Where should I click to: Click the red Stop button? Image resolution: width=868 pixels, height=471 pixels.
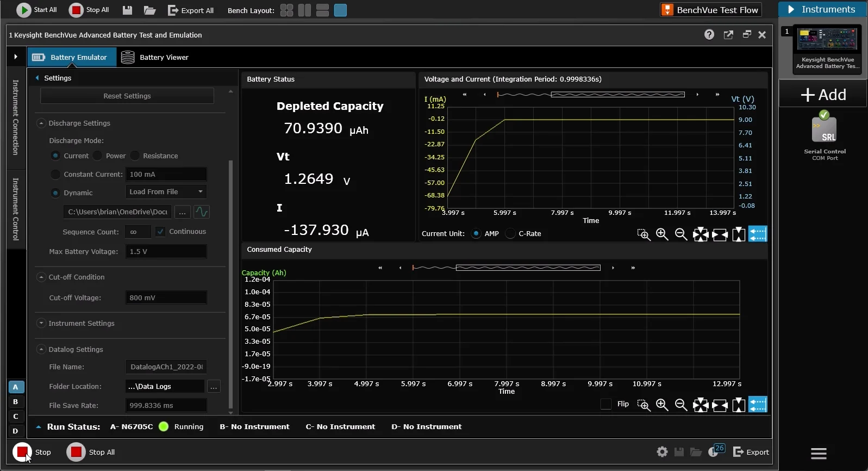coord(22,452)
